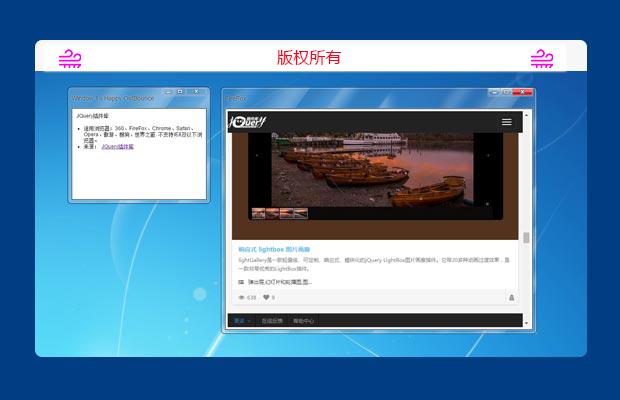620x400 pixels.
Task: Click the tags line starting with 弹出层
Action: [280, 282]
